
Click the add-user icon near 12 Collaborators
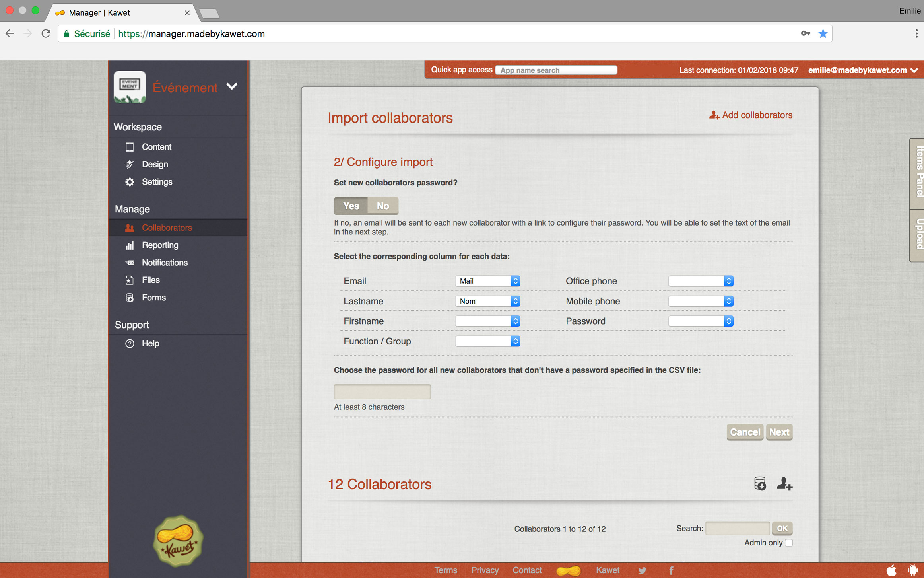point(784,485)
